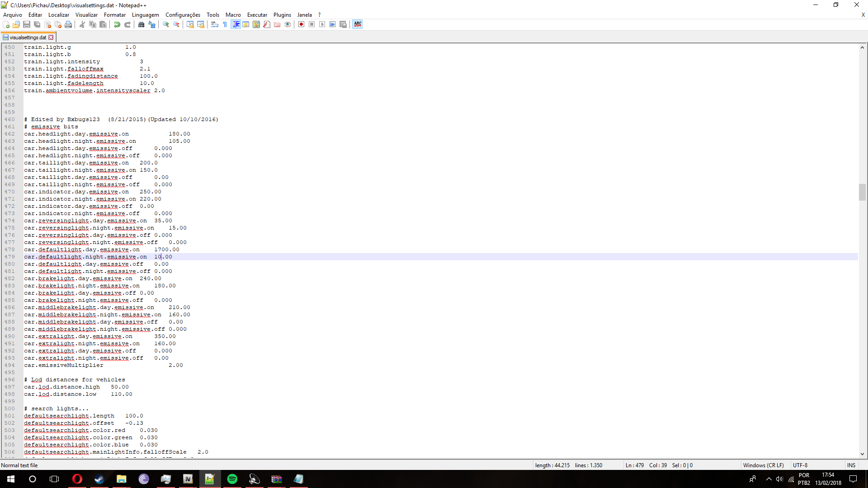Click the scroll down arrow of the editor
This screenshot has width=868, height=488.
(862, 454)
